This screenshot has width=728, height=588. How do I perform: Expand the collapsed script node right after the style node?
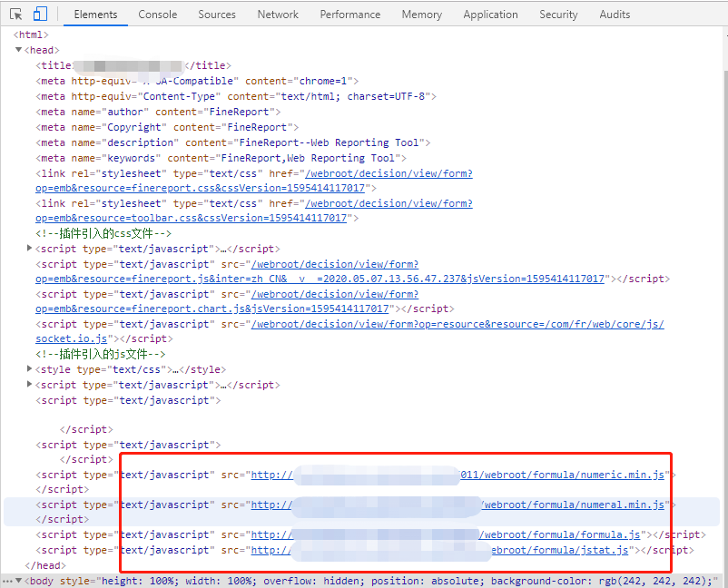30,384
